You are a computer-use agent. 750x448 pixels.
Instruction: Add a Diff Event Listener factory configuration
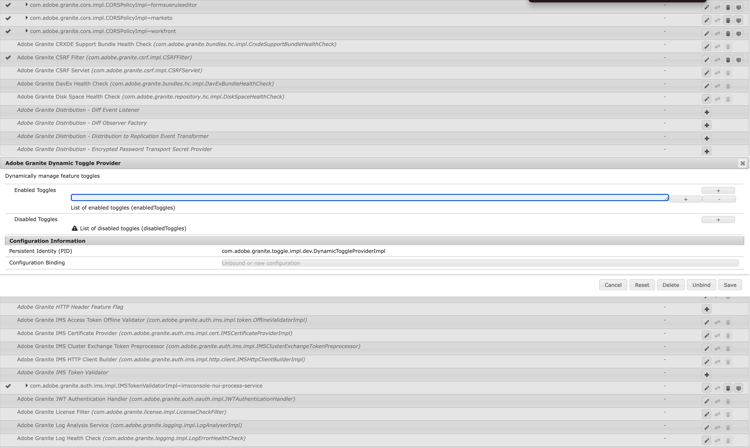click(x=706, y=112)
